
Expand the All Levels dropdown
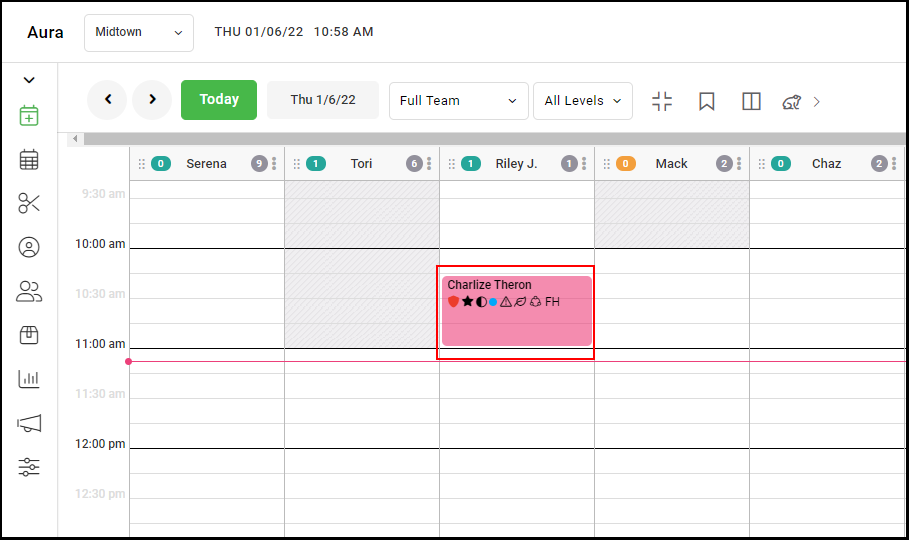pyautogui.click(x=583, y=101)
